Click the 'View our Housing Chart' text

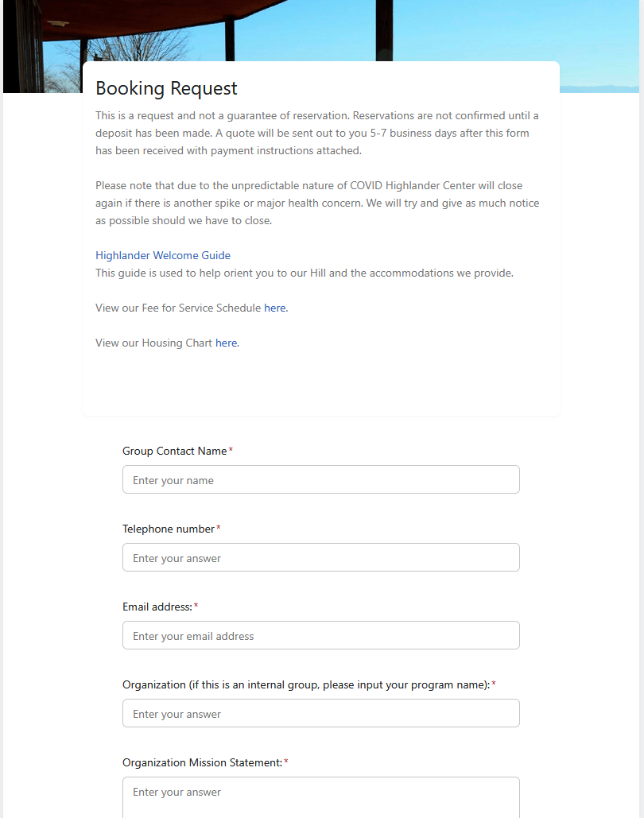154,343
